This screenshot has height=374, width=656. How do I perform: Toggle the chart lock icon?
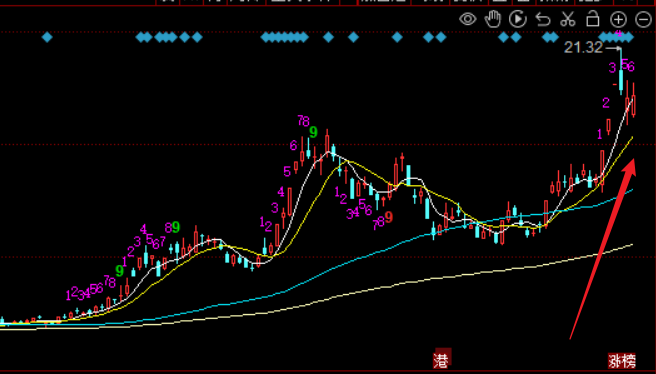click(593, 19)
